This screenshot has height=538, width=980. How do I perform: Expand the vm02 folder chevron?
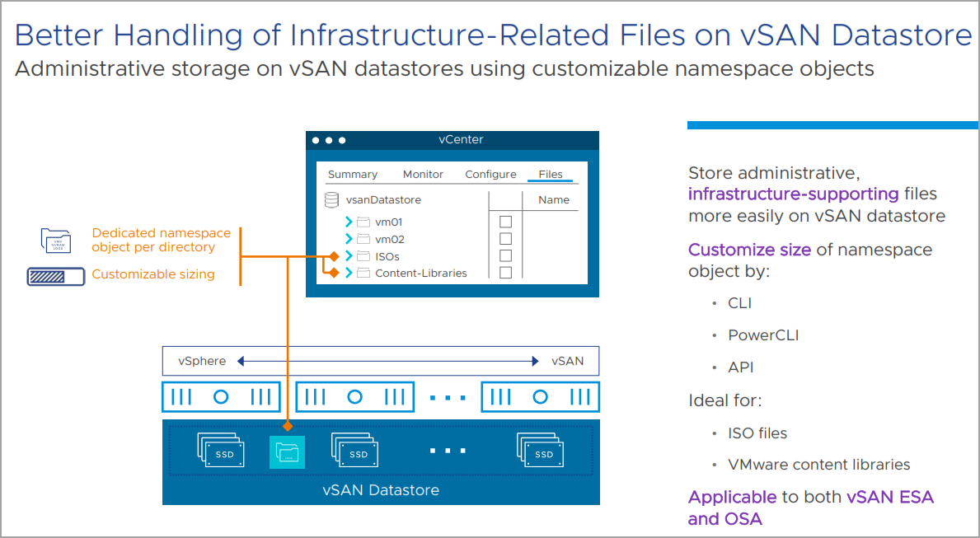click(x=349, y=239)
